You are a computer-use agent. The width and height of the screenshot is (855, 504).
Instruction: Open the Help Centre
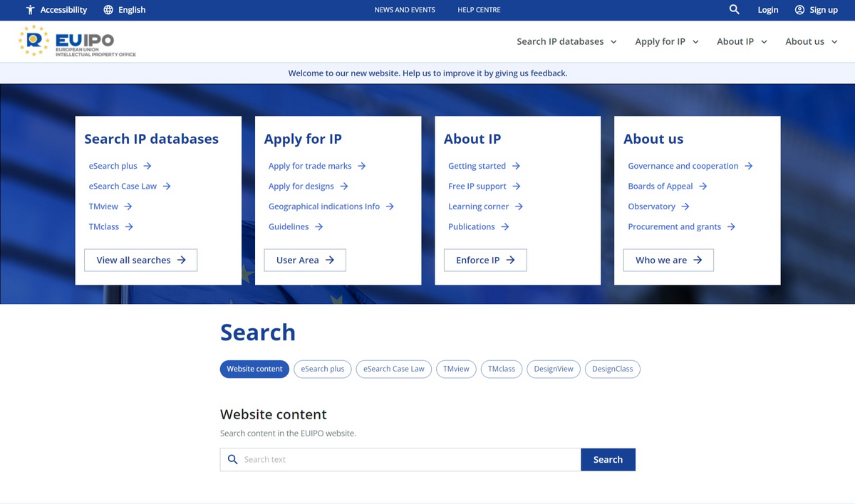coord(479,10)
